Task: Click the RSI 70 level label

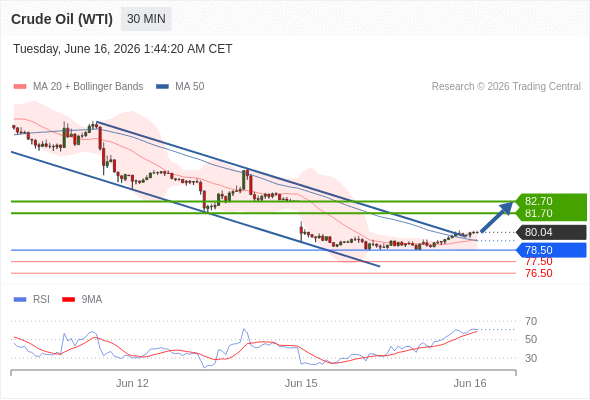Action: tap(531, 321)
